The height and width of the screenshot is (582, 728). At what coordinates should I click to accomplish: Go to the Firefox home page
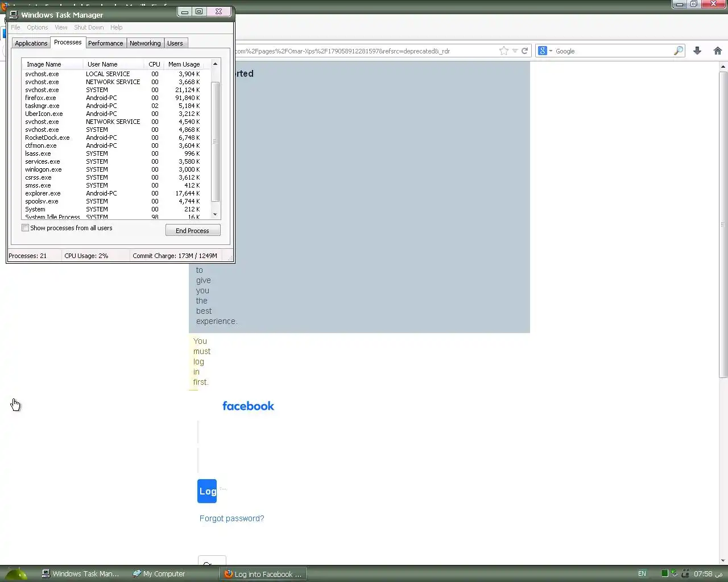[717, 51]
